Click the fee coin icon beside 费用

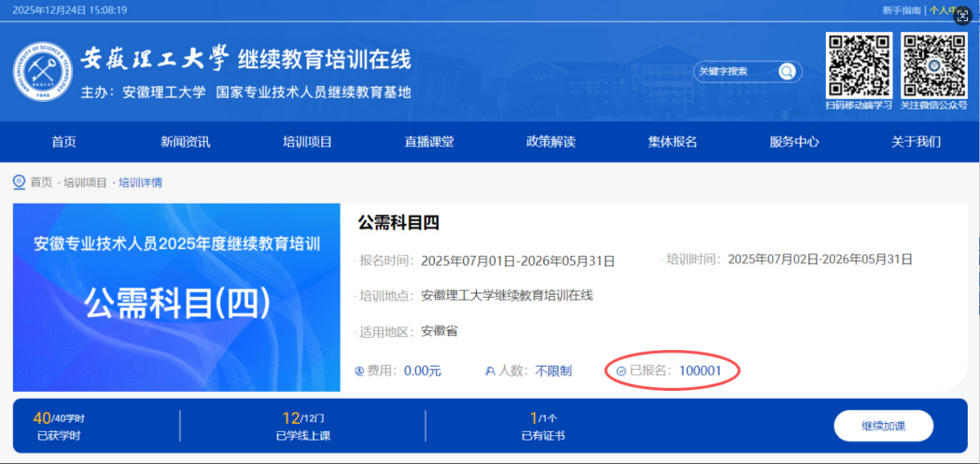tap(359, 371)
